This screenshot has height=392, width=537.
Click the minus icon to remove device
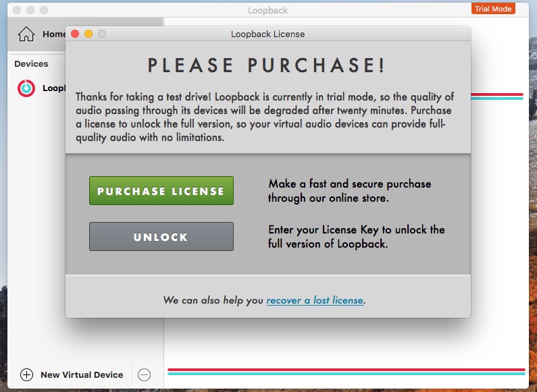tap(144, 374)
